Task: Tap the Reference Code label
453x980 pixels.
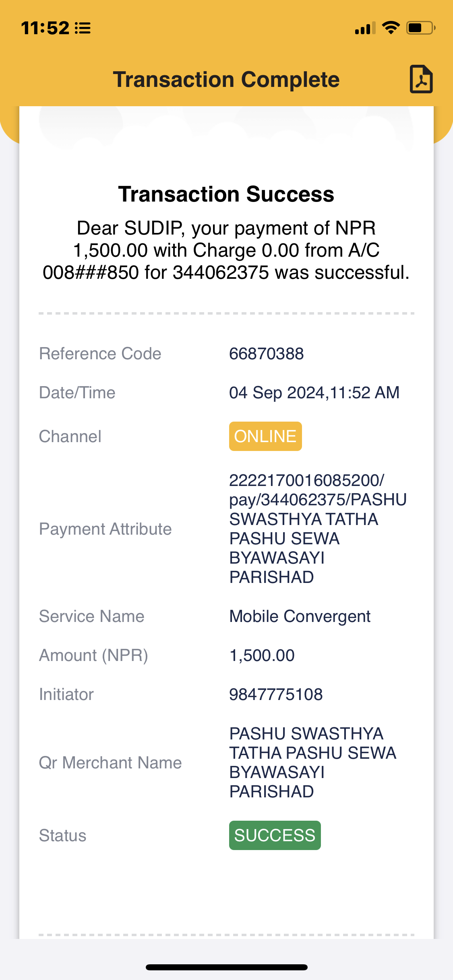Action: (x=100, y=354)
